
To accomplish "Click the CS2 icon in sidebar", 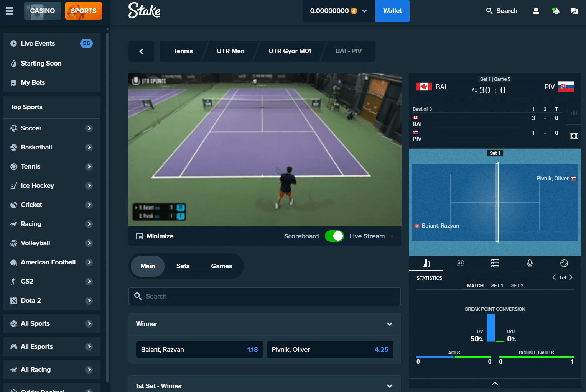I will (14, 281).
